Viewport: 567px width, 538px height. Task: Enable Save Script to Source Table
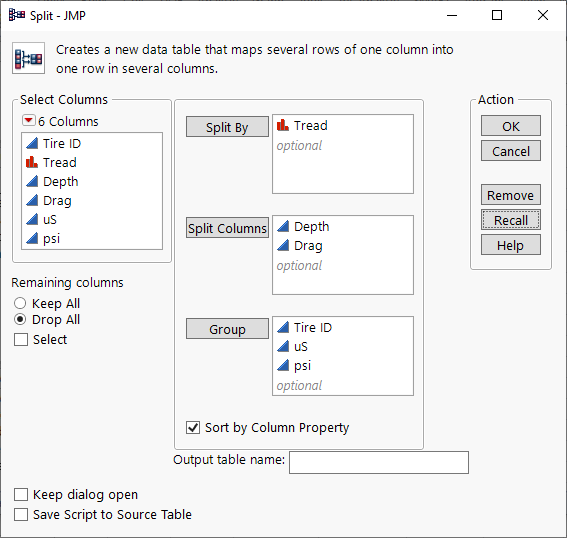21,514
